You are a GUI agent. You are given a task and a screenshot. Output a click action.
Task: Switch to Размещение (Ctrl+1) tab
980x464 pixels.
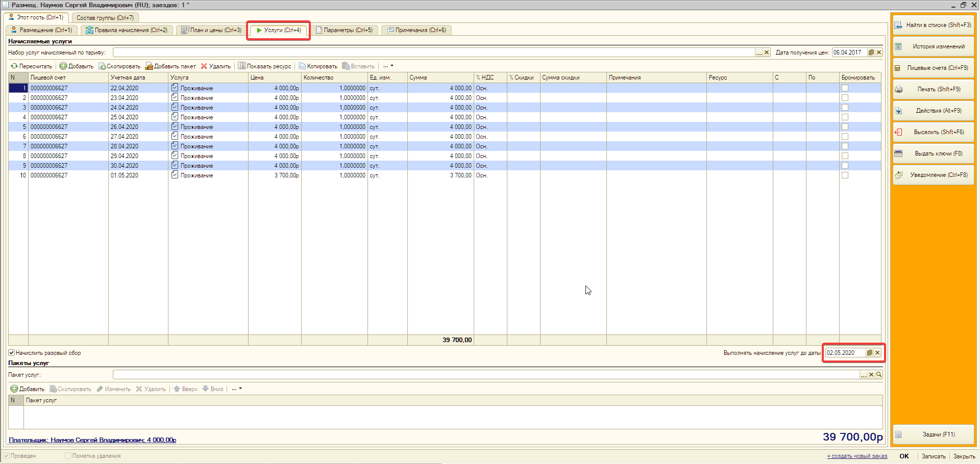point(41,30)
